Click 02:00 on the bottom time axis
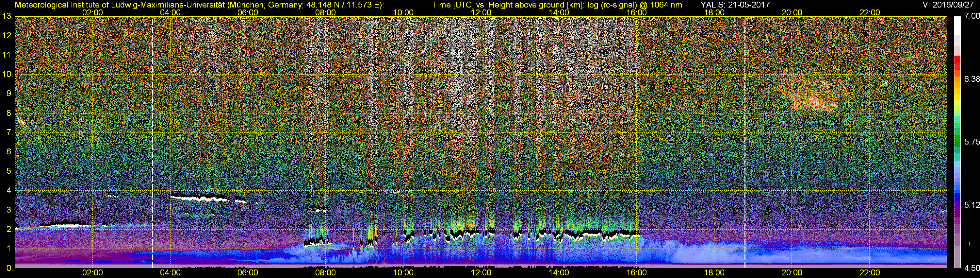This screenshot has height=278, width=980. click(92, 273)
